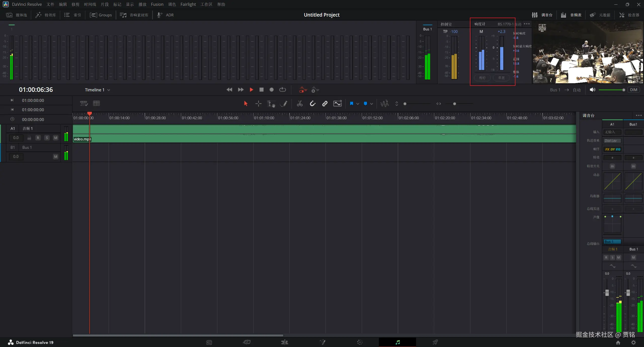Toggle Loop playback icon
644x347 pixels.
[283, 90]
